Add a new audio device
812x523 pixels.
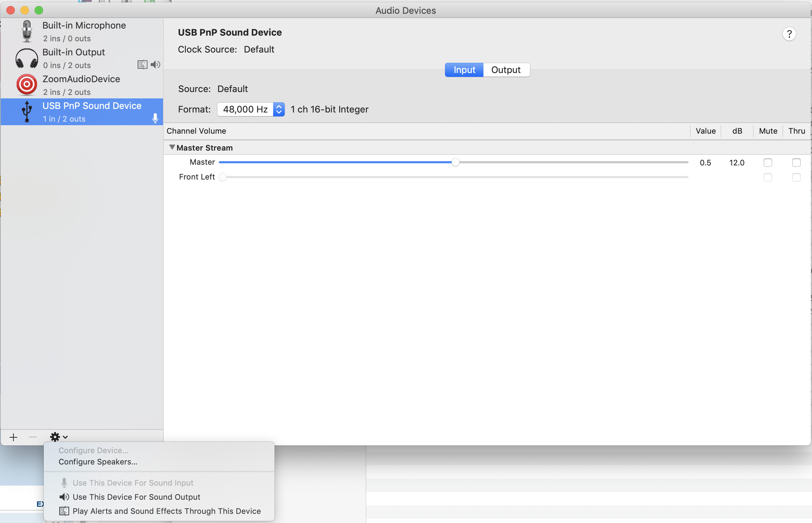click(13, 437)
